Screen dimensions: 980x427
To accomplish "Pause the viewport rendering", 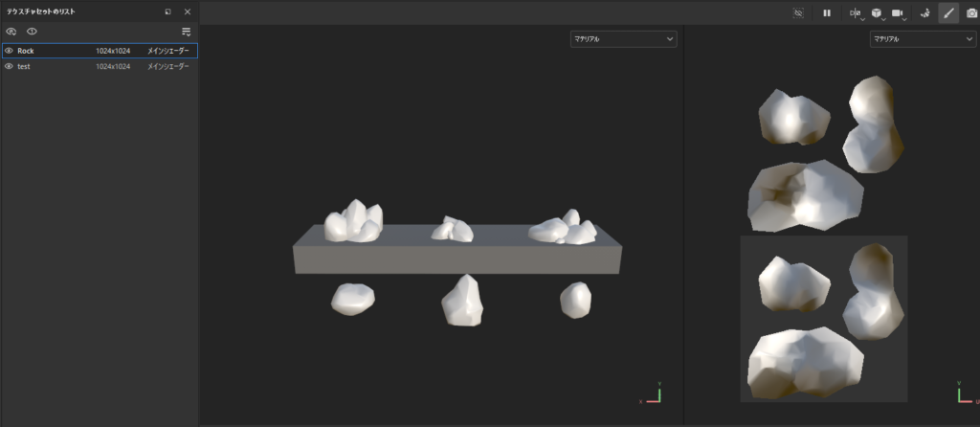I will click(827, 13).
